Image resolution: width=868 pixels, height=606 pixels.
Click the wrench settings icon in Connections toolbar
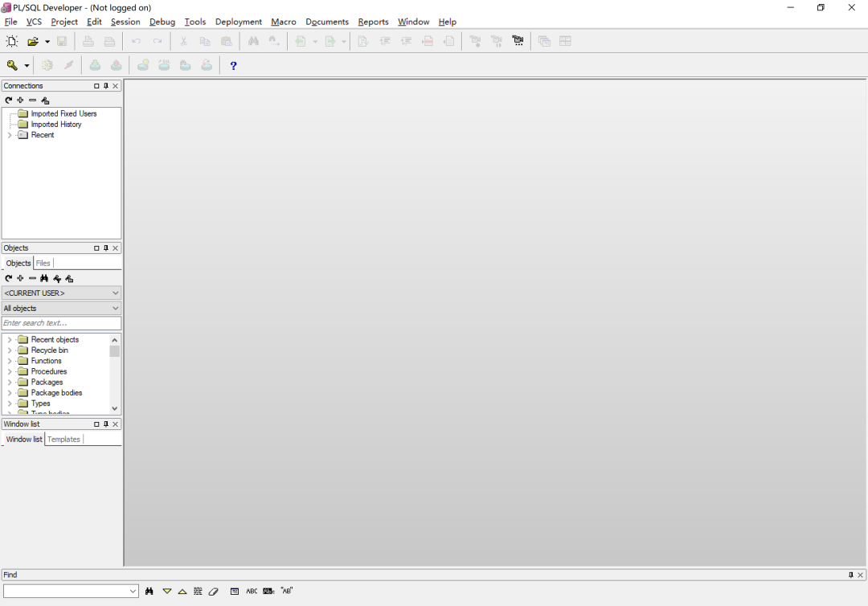[45, 100]
